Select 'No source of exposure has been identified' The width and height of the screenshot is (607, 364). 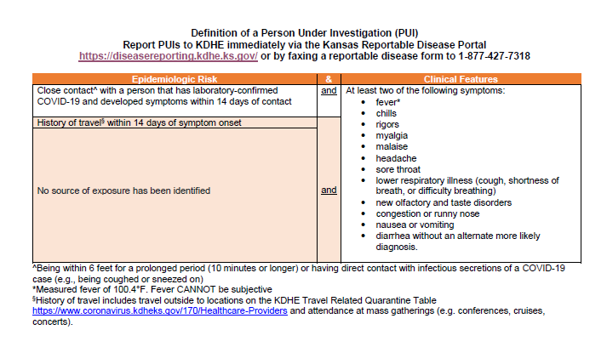tap(123, 191)
